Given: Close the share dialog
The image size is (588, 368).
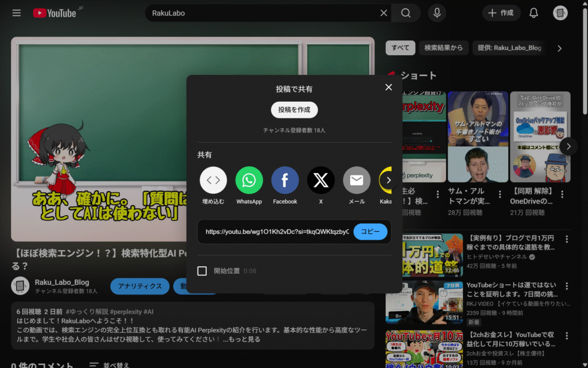Looking at the screenshot, I should 389,87.
